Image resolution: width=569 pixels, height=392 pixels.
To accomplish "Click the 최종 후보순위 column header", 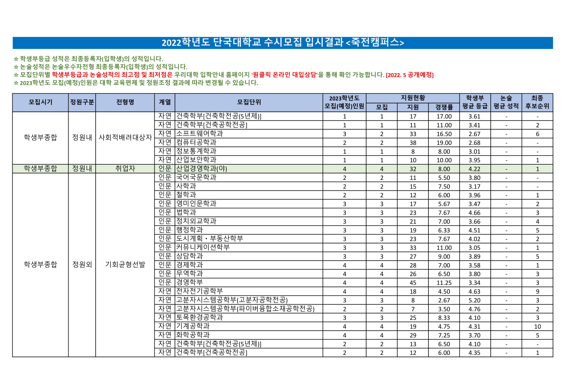I will (537, 102).
